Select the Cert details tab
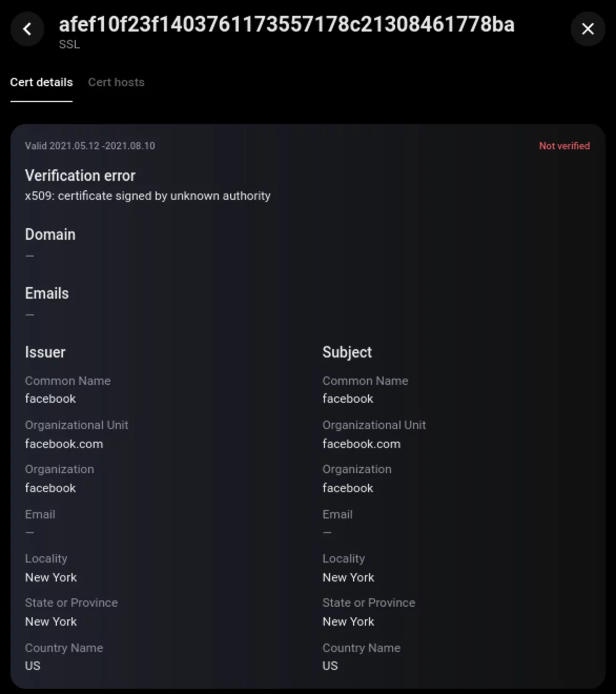The height and width of the screenshot is (694, 616). point(41,82)
